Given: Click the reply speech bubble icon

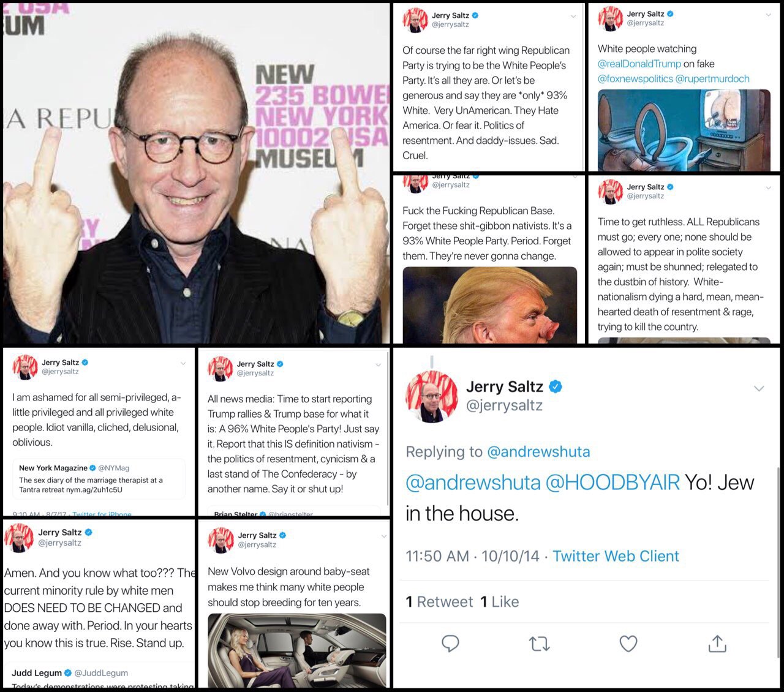Looking at the screenshot, I should [450, 643].
